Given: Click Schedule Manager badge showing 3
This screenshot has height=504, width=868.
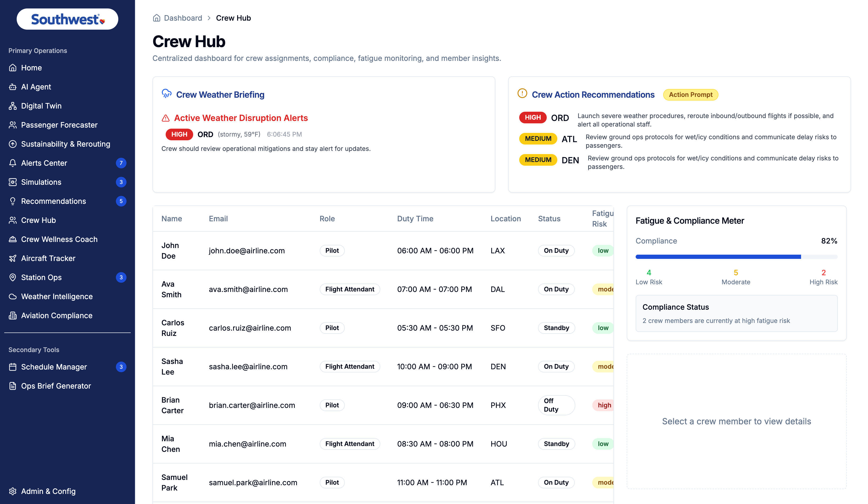Looking at the screenshot, I should 121,367.
